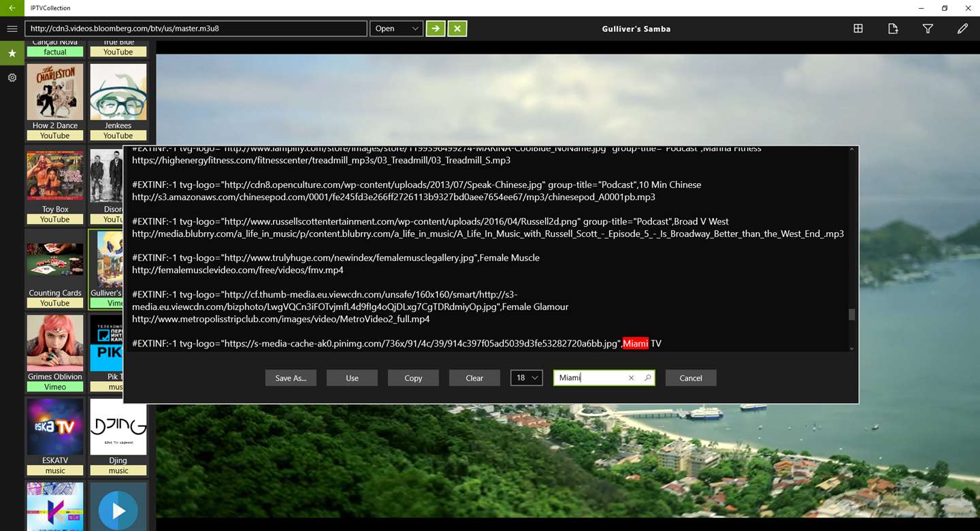Select the Counting Cards channel thumbnail
The image size is (980, 531).
[x=55, y=259]
